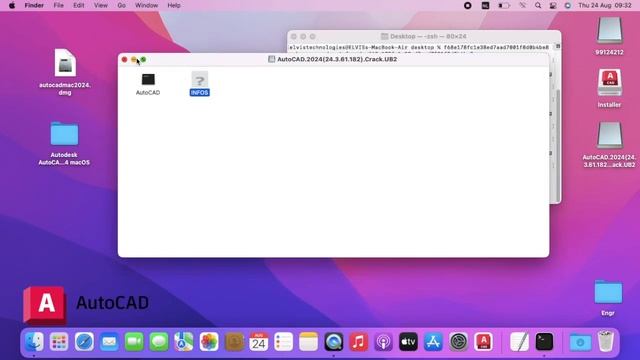The height and width of the screenshot is (360, 640).
Task: Open Terminal from the Dock
Action: 544,342
